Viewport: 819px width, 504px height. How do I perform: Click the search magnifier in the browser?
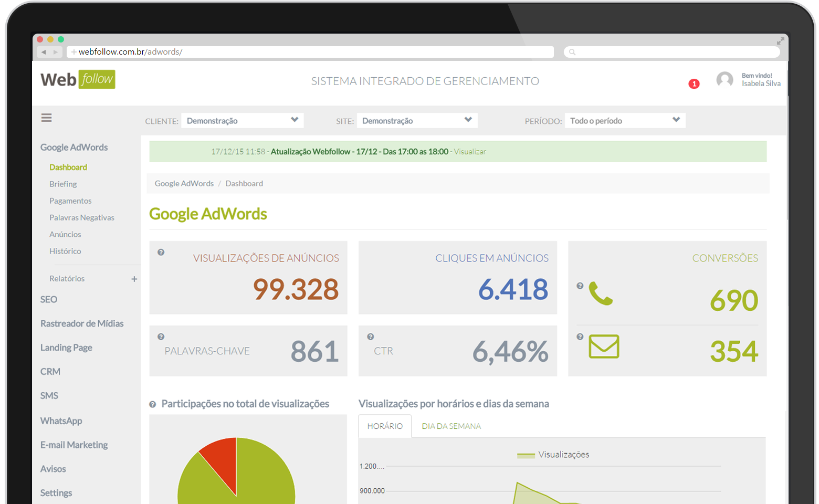(x=572, y=52)
